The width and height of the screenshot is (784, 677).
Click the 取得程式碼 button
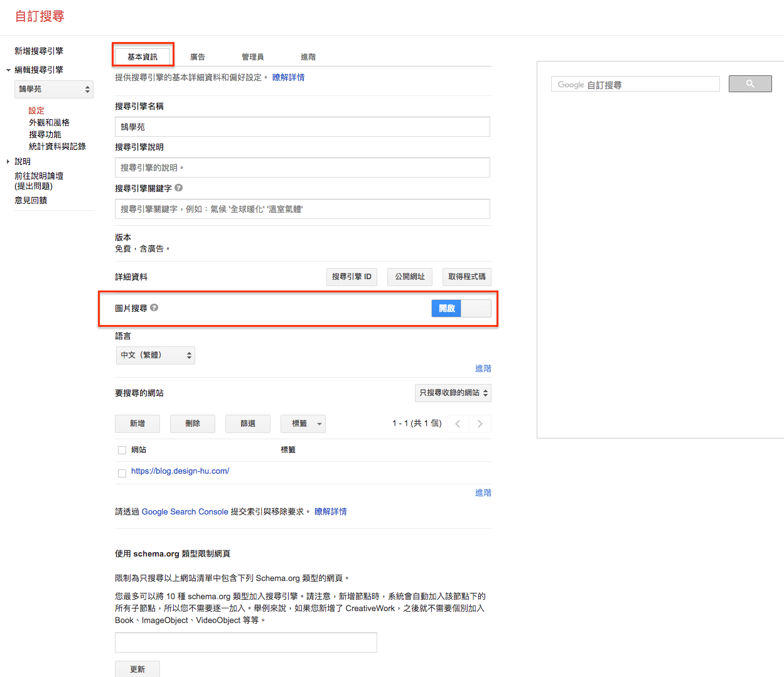pos(466,277)
